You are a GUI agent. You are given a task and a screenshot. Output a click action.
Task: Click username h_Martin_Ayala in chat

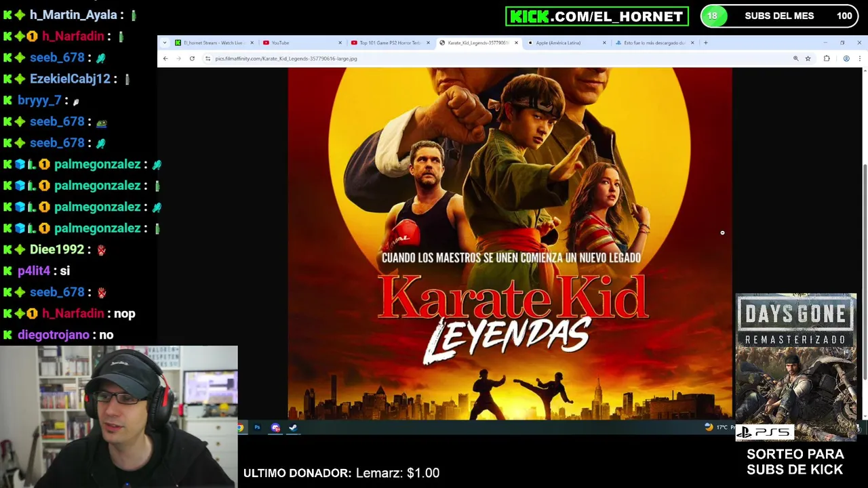pyautogui.click(x=73, y=15)
